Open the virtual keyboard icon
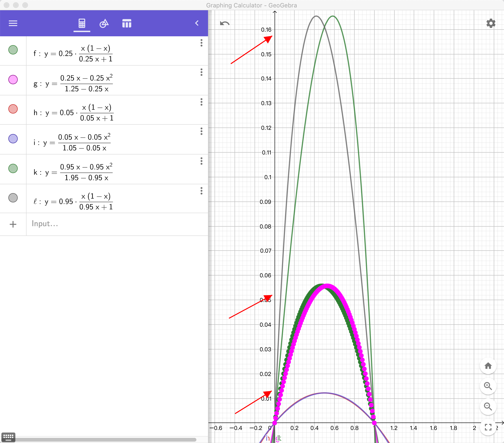This screenshot has width=504, height=443. pyautogui.click(x=8, y=437)
